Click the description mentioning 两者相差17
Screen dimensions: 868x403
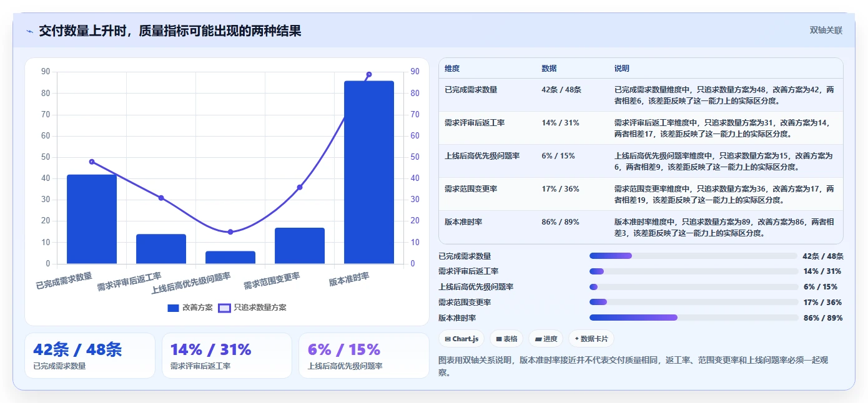[x=724, y=128]
